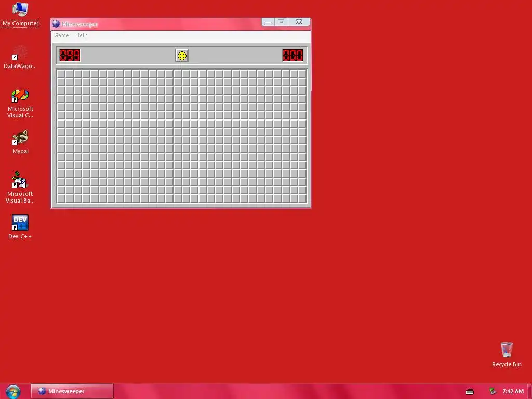Reveal the bottom-right corner cell of minefield
This screenshot has width=532, height=399.
[x=302, y=198]
